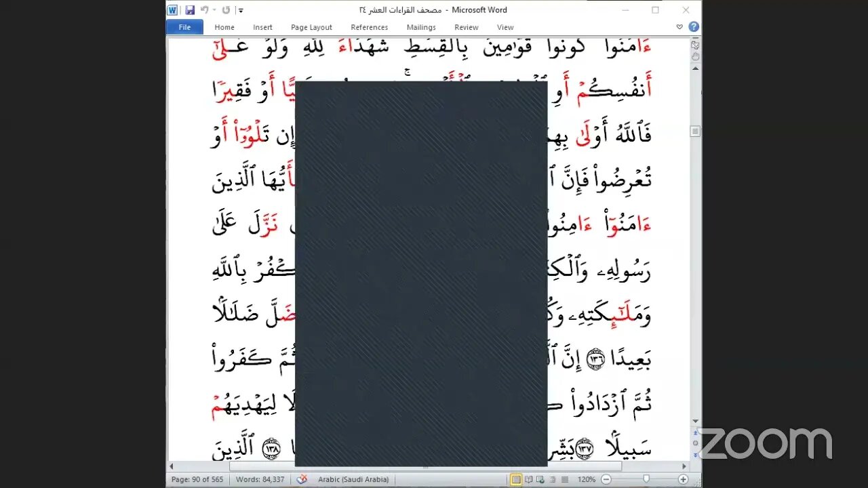Viewport: 868px width, 488px height.
Task: Switch to Print Layout view
Action: click(x=517, y=480)
